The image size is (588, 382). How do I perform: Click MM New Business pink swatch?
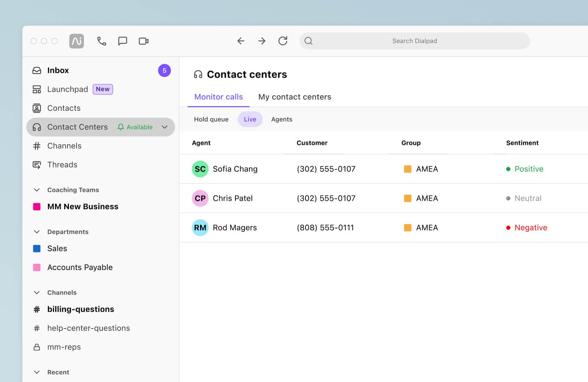point(37,207)
